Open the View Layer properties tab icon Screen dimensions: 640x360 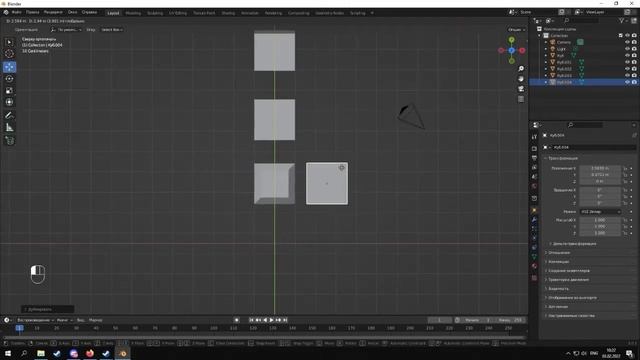(534, 167)
